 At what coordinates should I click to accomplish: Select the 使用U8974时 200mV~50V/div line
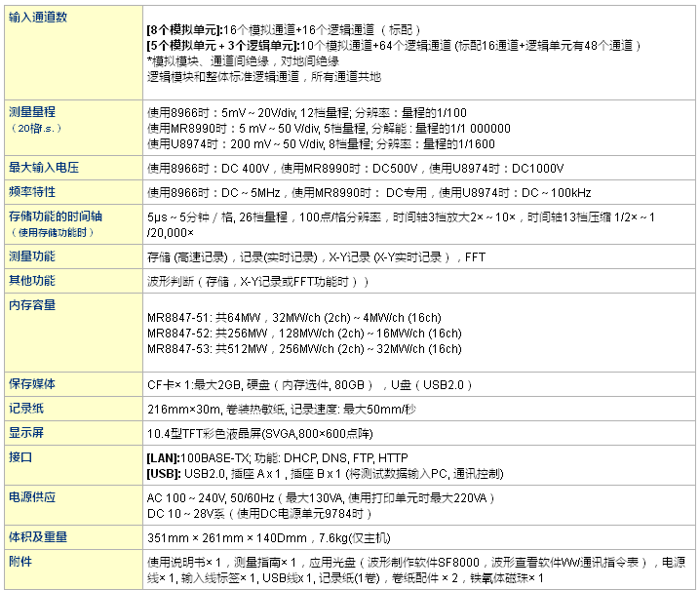pos(321,144)
